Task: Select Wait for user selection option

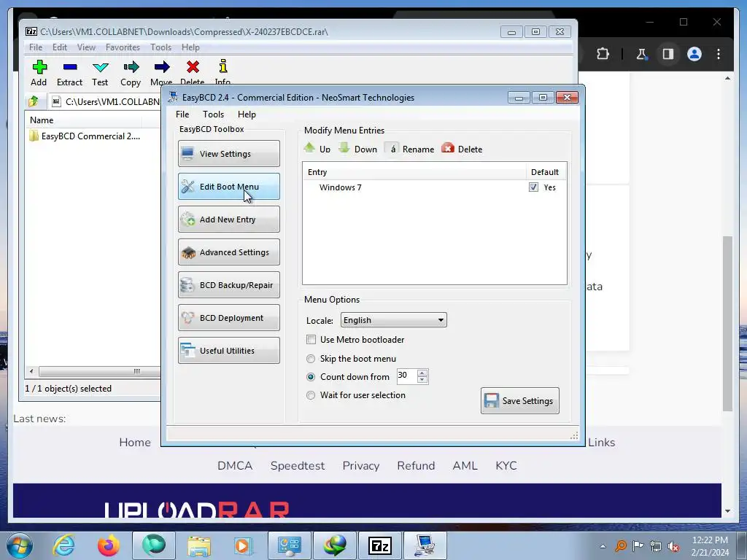Action: click(x=311, y=394)
